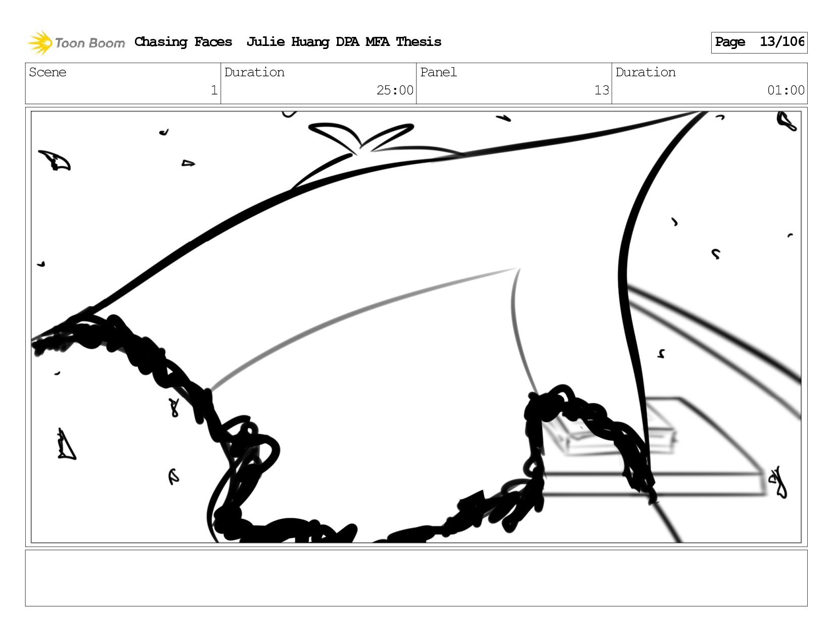Click the storyboard panel drawing

pyautogui.click(x=416, y=327)
